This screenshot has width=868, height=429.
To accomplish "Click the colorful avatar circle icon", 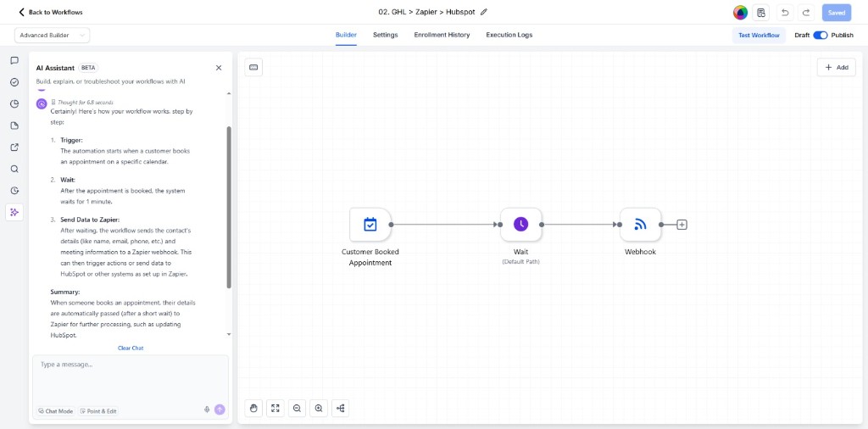I will click(x=740, y=12).
